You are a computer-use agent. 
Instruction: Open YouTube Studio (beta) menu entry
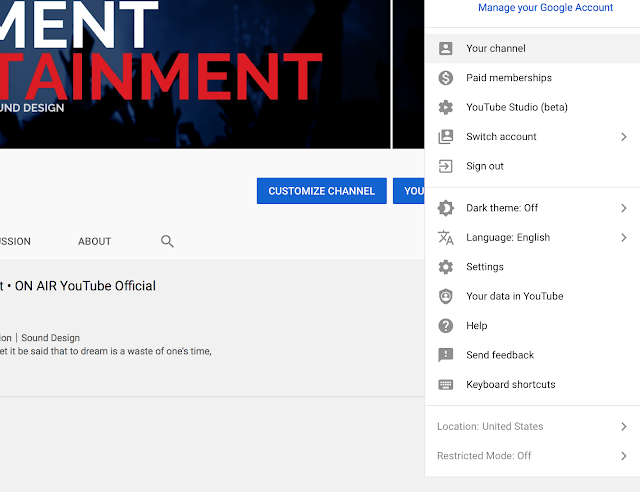(532, 107)
